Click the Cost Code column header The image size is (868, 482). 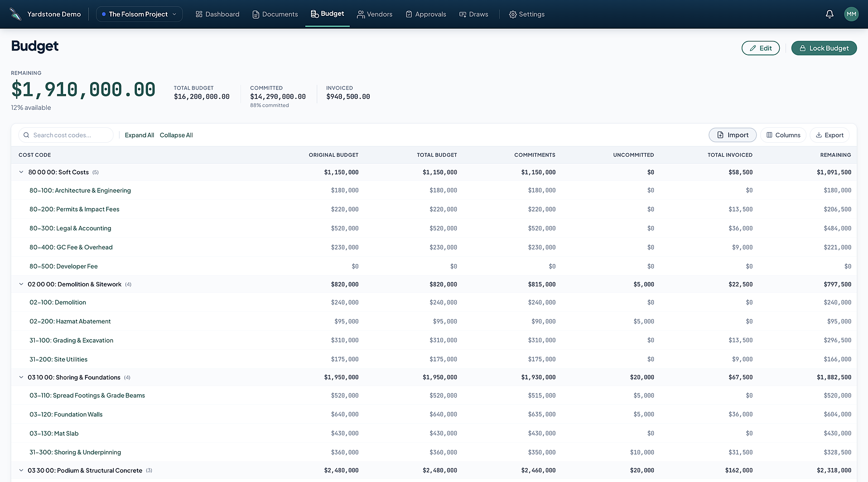coord(35,155)
